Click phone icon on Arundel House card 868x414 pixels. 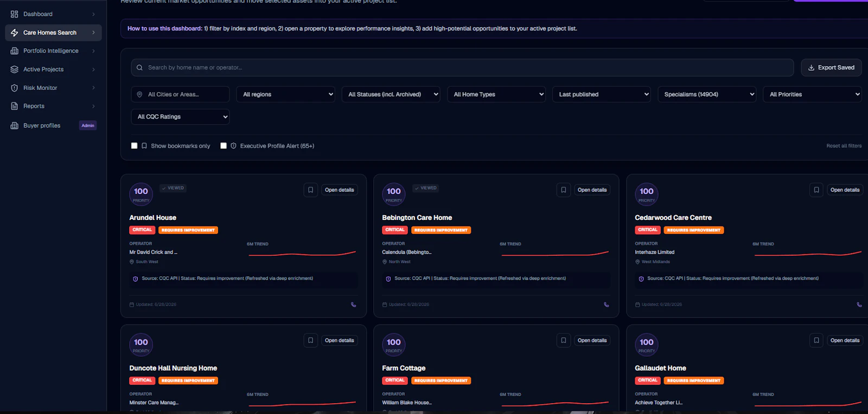354,305
